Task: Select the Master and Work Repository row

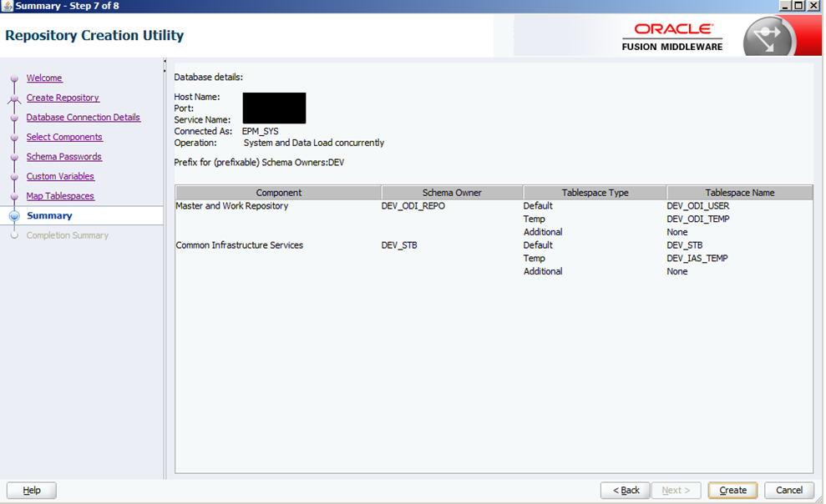Action: [231, 206]
